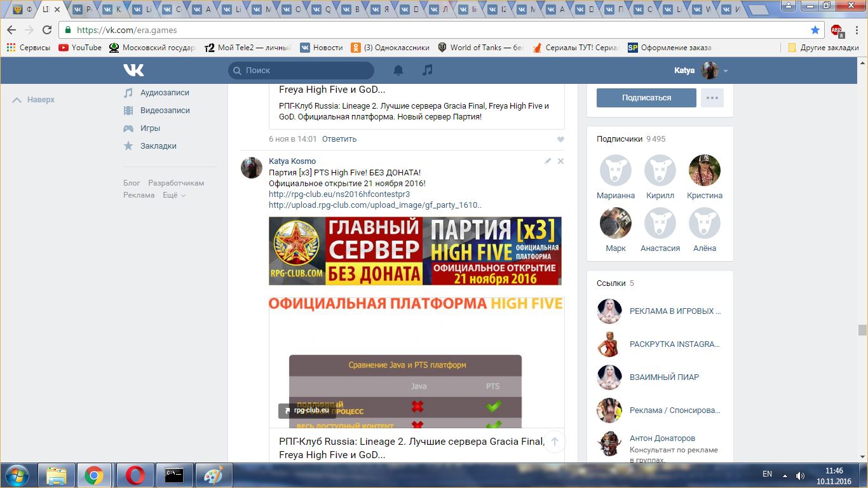Viewport: 868px width, 488px height.
Task: Open Opera from the taskbar
Action: (134, 475)
